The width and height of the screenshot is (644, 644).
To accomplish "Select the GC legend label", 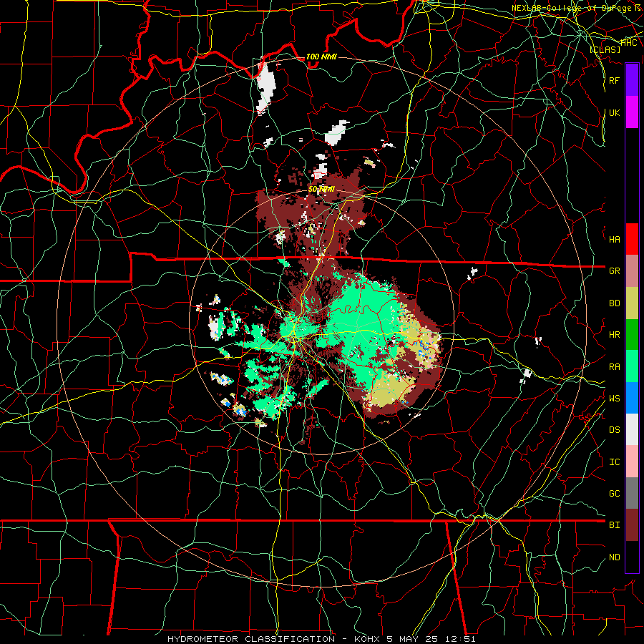I will [x=614, y=494].
